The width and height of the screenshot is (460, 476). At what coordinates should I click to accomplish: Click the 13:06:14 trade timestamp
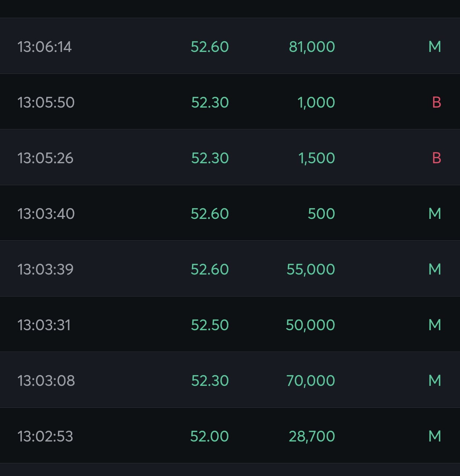pyautogui.click(x=44, y=47)
